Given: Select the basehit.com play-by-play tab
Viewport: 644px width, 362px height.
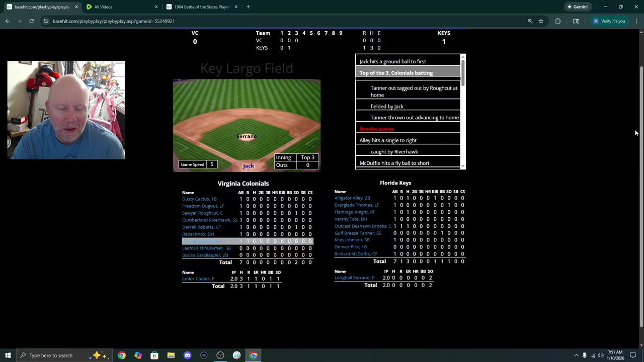Looking at the screenshot, I should click(x=42, y=7).
